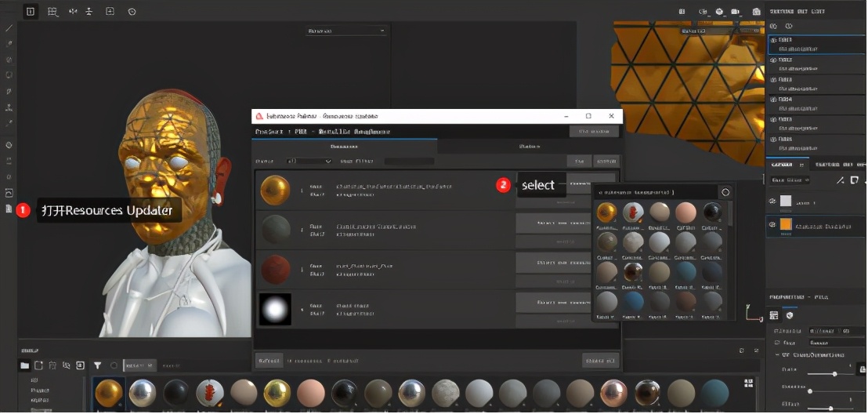
Task: Click the camera icon in top-right toolbar
Action: (x=735, y=12)
